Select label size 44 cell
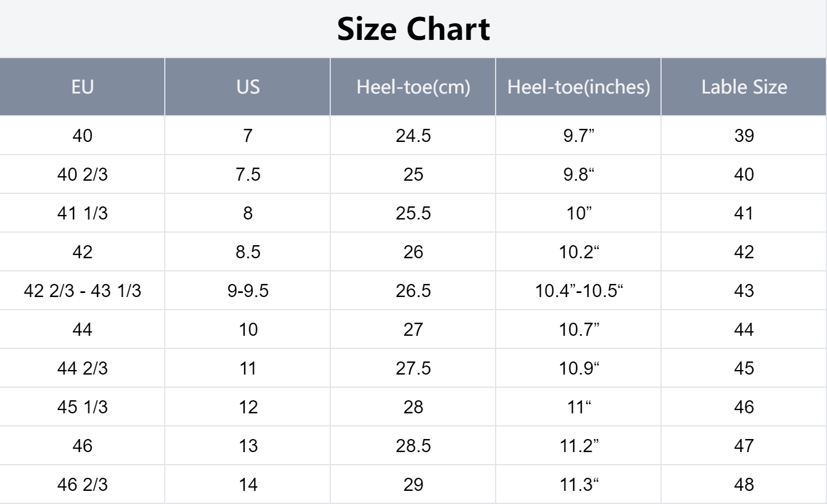Screen dimensions: 827x504 pyautogui.click(x=744, y=329)
